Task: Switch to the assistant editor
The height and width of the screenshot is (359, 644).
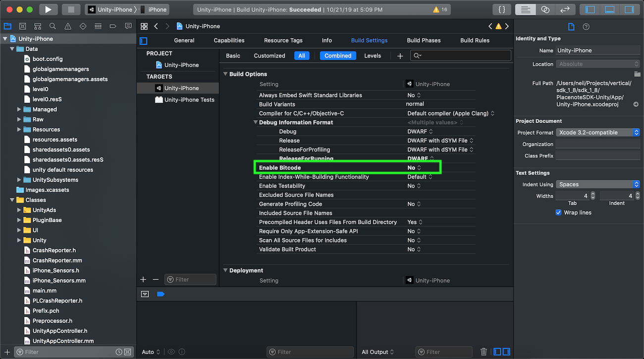Action: [x=545, y=9]
